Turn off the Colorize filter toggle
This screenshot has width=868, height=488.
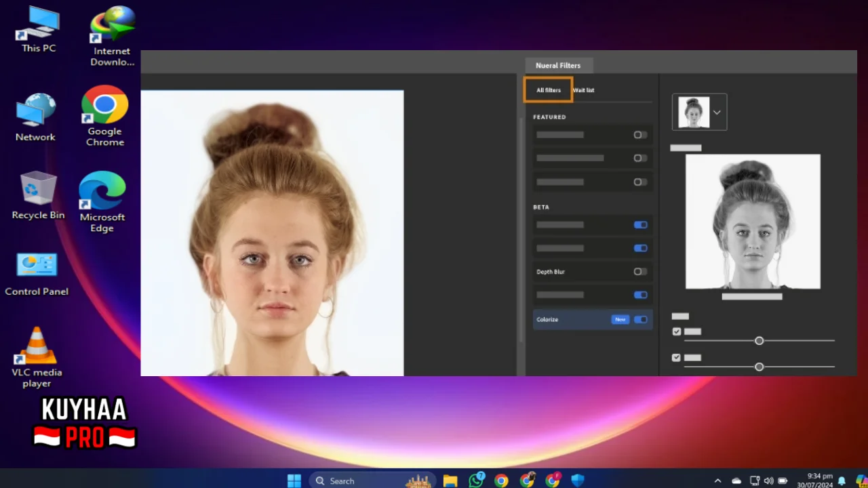tap(640, 319)
